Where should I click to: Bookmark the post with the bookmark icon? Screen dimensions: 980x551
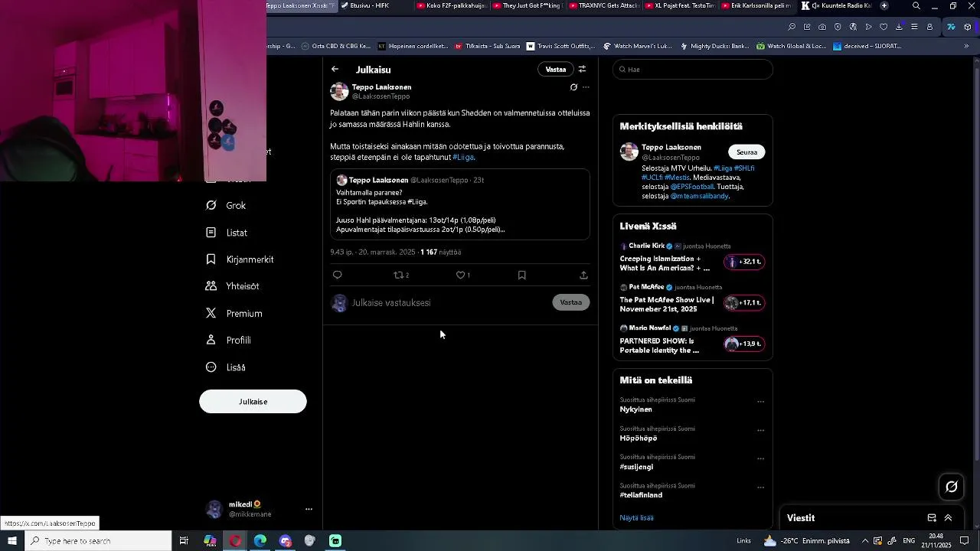coord(522,275)
